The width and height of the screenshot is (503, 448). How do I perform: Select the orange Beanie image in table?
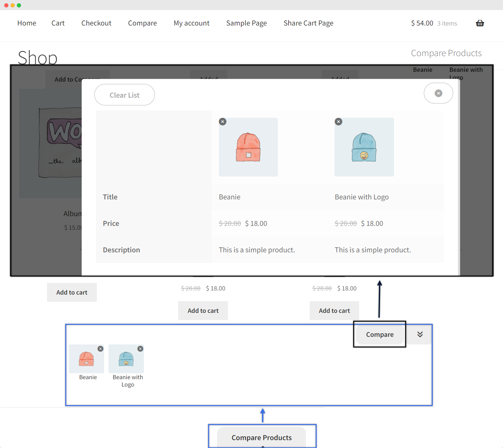[x=248, y=147]
